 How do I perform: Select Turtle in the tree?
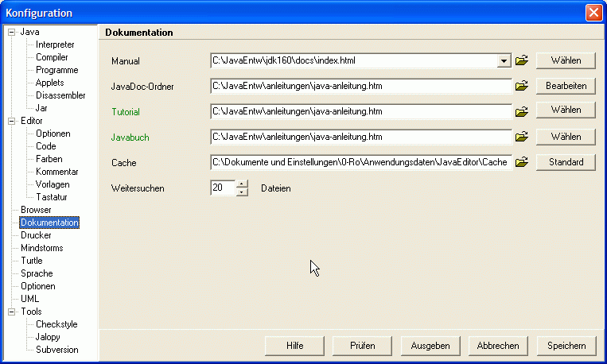tap(31, 261)
